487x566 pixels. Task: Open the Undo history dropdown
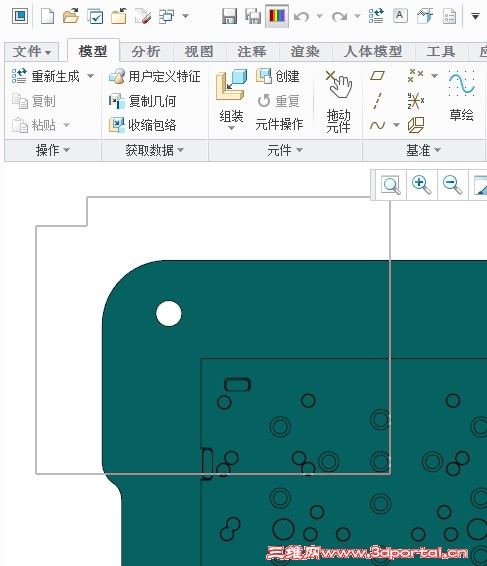pos(319,16)
